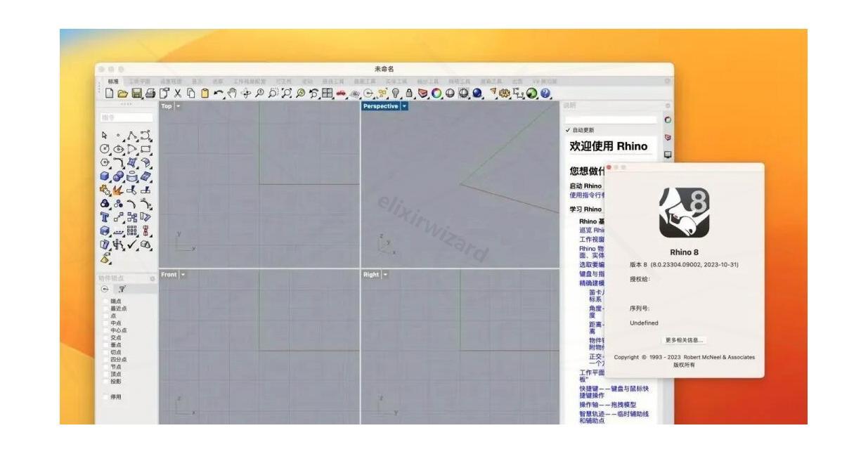Enable the 中心点 object snap checkbox

[106, 330]
